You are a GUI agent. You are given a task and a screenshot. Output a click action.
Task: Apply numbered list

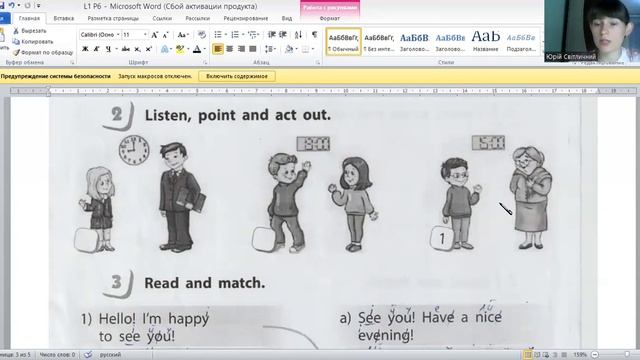pyautogui.click(x=235, y=35)
